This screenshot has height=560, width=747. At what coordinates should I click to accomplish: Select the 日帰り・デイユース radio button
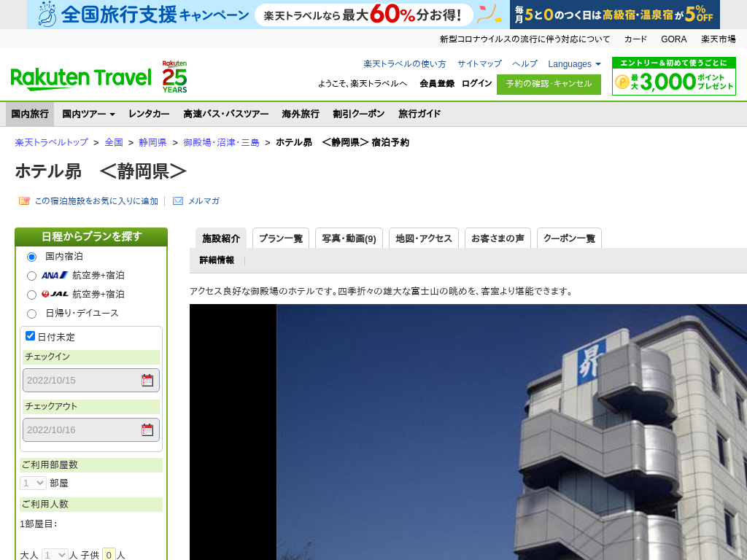click(31, 314)
